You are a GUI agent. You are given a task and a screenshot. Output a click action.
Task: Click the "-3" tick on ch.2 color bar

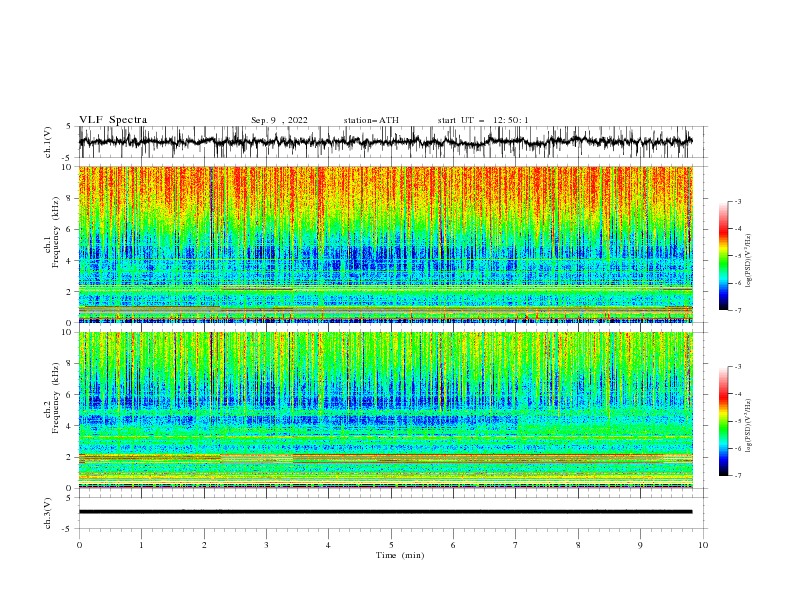738,367
